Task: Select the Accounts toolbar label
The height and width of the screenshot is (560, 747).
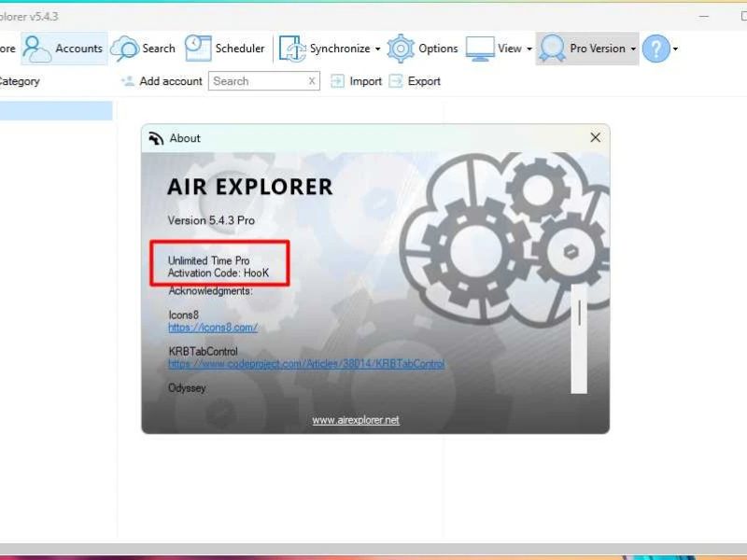Action: (79, 49)
